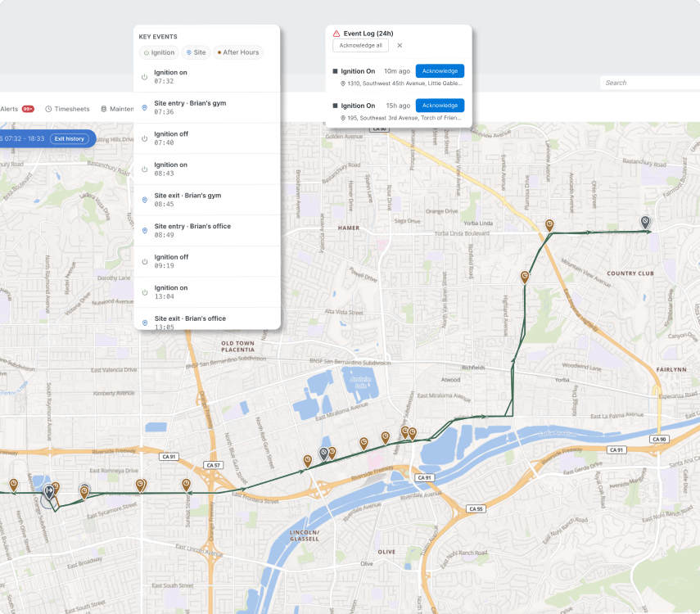Click the orange marker on Yorba Linda Boulevard
The height and width of the screenshot is (614, 700).
[x=549, y=225]
